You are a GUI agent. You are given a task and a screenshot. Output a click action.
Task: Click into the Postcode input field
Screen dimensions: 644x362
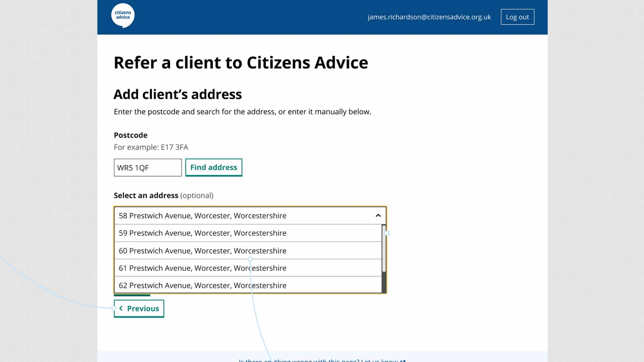148,168
